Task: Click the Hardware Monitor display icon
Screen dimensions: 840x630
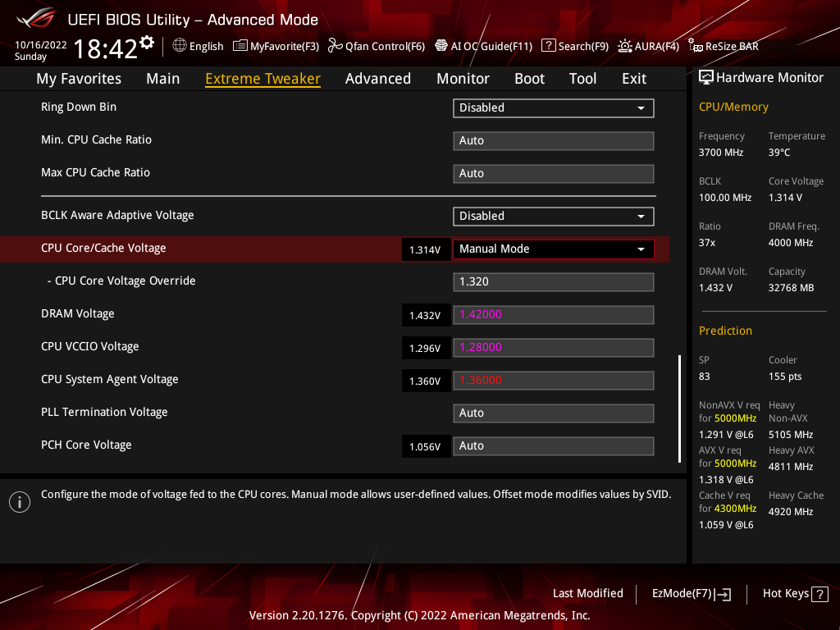Action: (706, 78)
